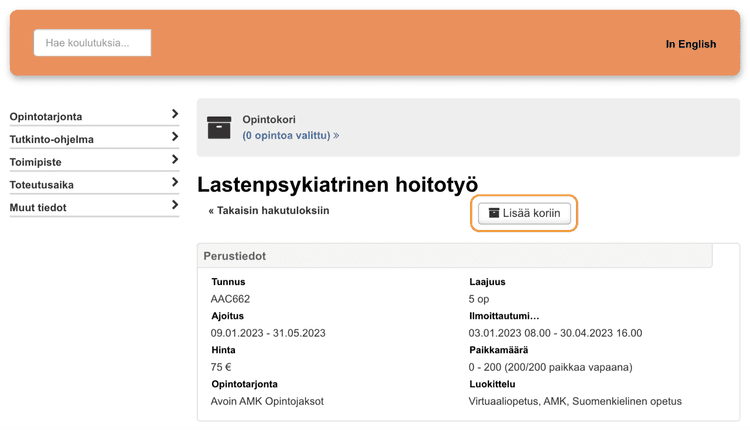Image resolution: width=750 pixels, height=430 pixels.
Task: Expand Opintotarjonta chevron arrow
Action: [175, 114]
